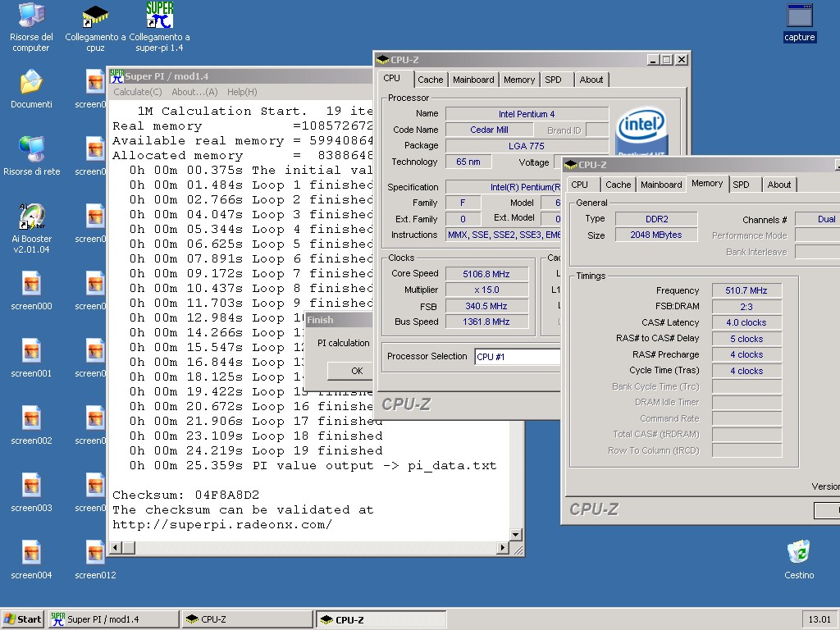Select the screen002 file icon
Screen dimensions: 840x630
point(32,426)
